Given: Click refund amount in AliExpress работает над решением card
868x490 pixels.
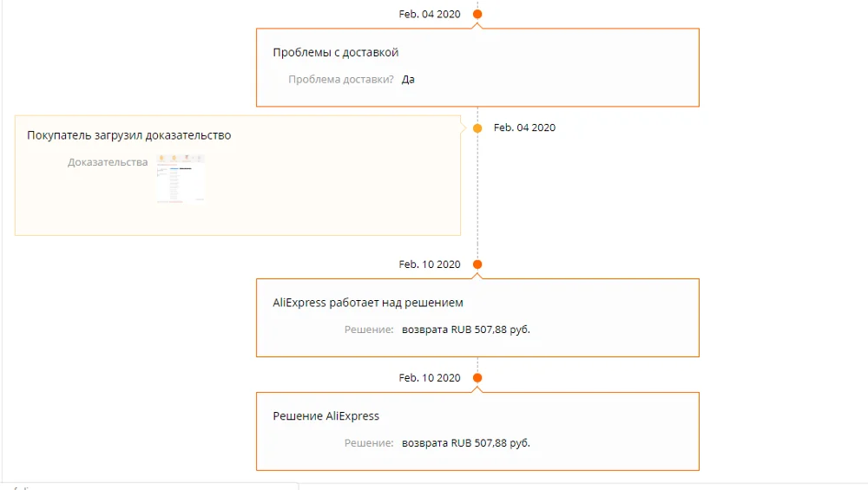Looking at the screenshot, I should (x=466, y=330).
